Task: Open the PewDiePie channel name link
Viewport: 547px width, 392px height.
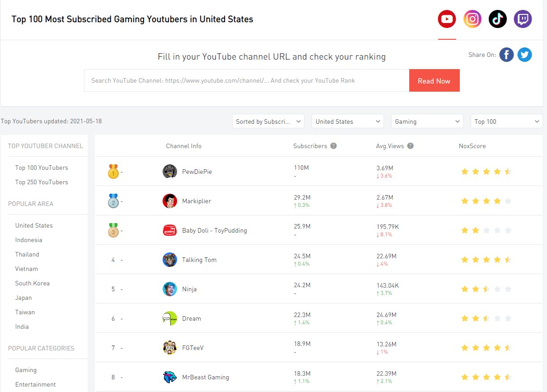Action: [x=197, y=172]
